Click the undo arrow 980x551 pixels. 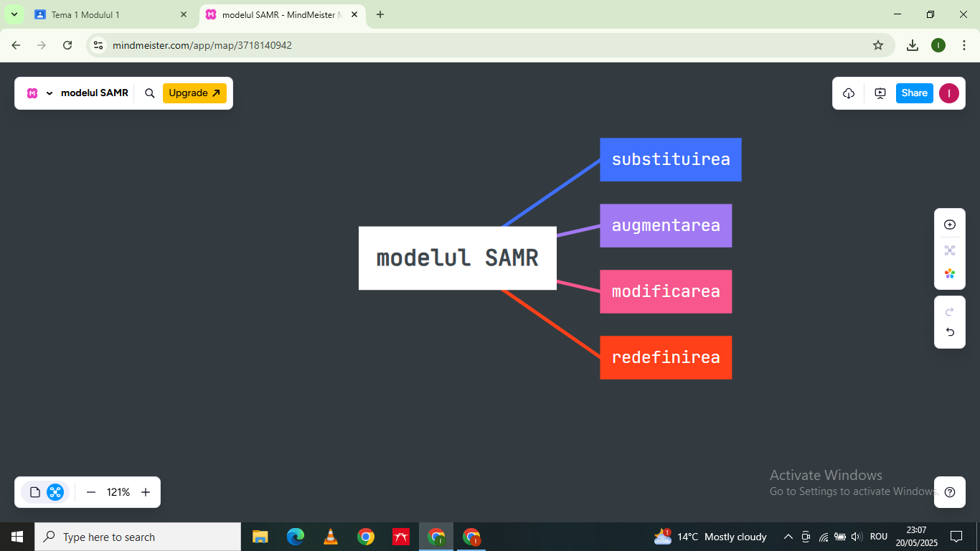[x=950, y=332]
